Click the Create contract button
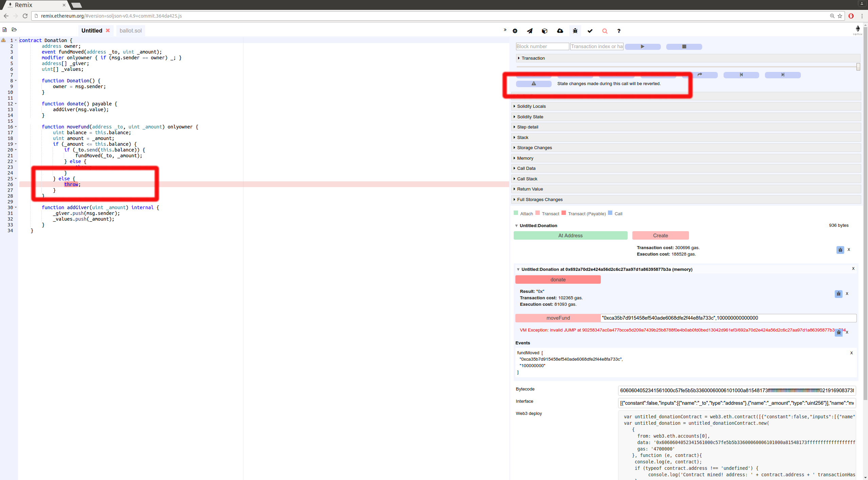This screenshot has height=480, width=868. (x=660, y=236)
